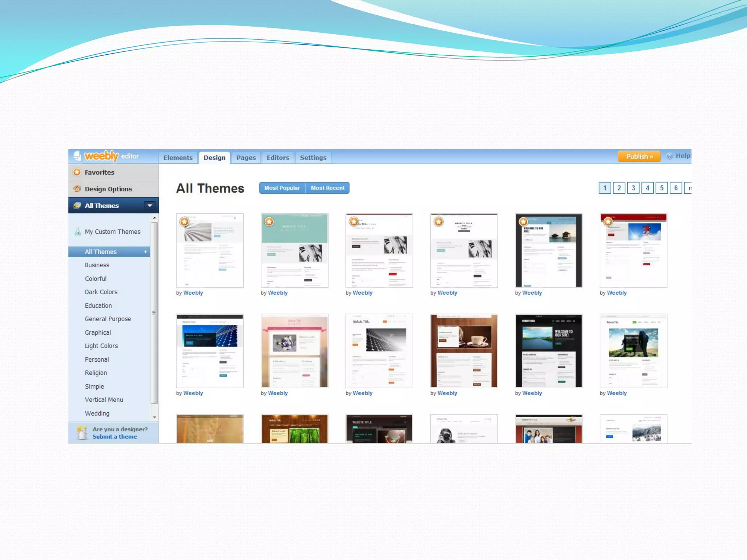The image size is (747, 560).
Task: Choose the Dark Colors category
Action: pos(101,292)
